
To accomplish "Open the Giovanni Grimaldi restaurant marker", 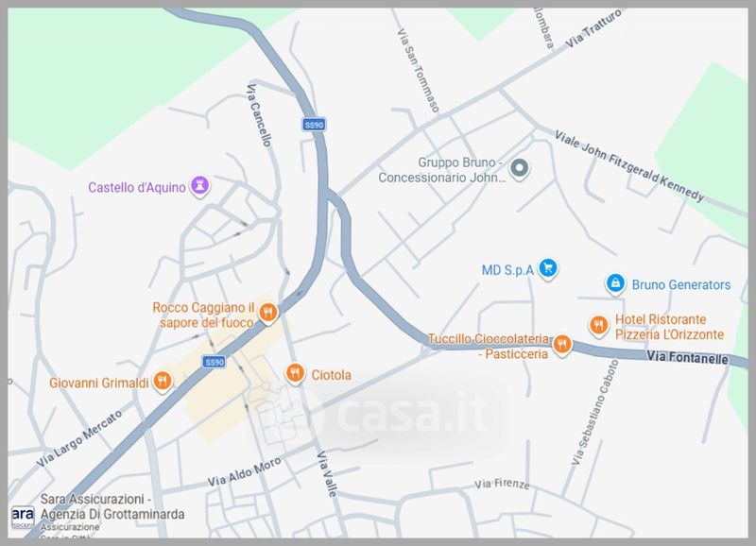I will pyautogui.click(x=163, y=382).
